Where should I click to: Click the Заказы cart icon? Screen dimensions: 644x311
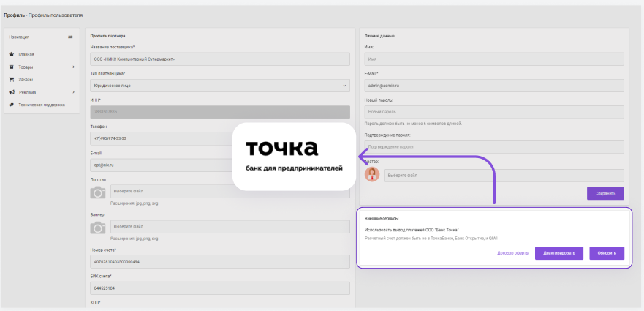[12, 79]
